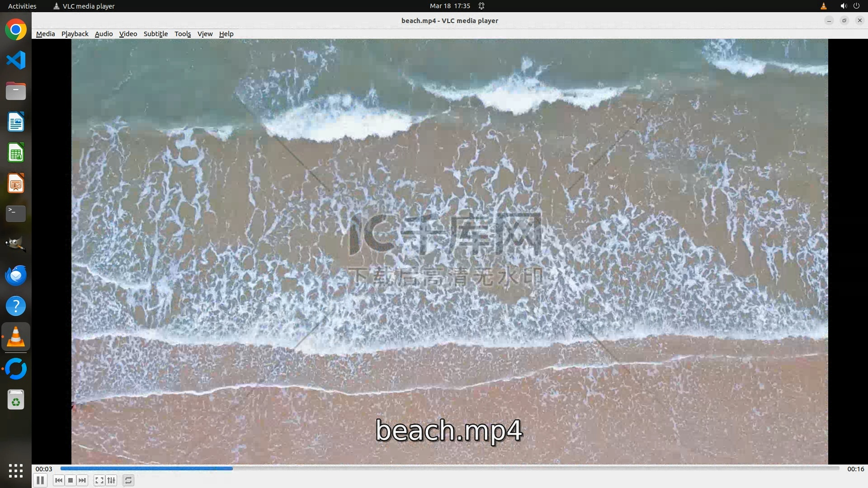Viewport: 868px width, 488px height.
Task: Toggle loop repeat mode
Action: (128, 480)
